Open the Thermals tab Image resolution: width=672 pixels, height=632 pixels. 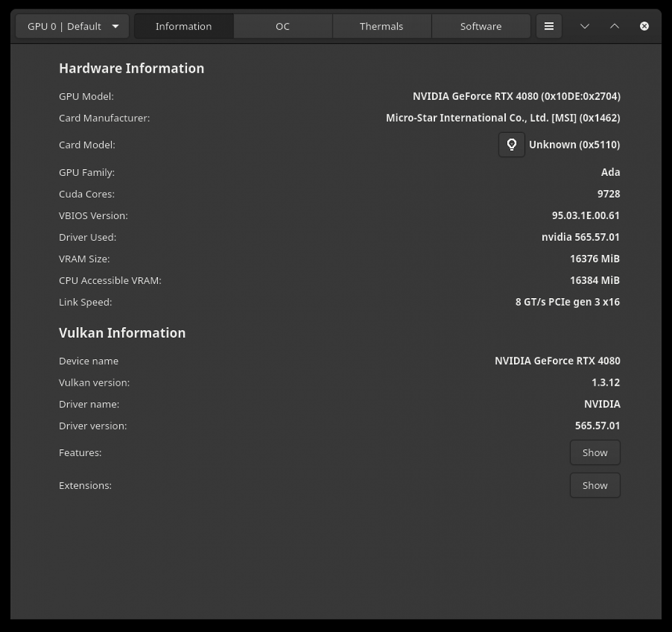pos(382,26)
